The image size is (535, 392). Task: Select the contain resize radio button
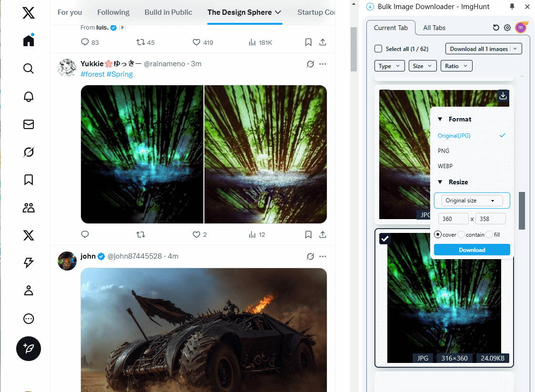tap(460, 234)
